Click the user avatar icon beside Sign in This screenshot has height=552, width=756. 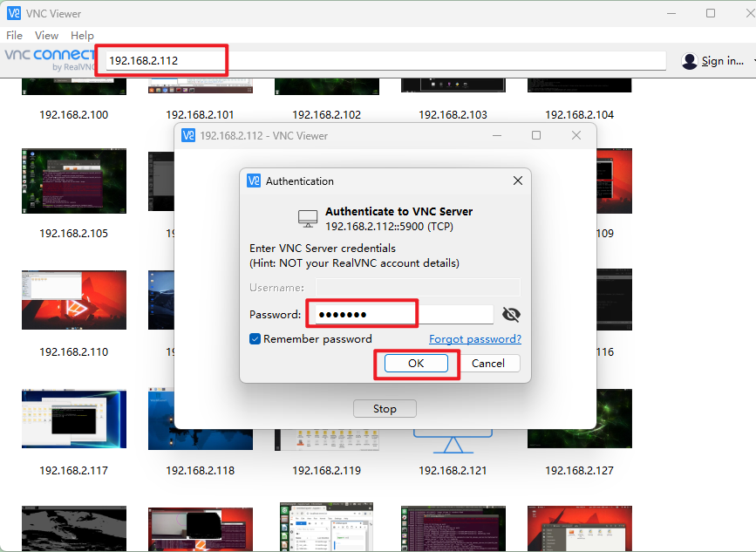point(690,61)
